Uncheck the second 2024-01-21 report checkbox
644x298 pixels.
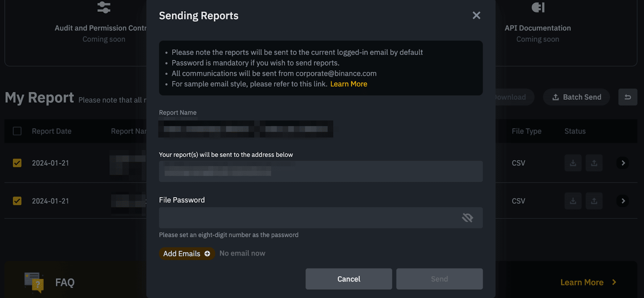click(x=17, y=201)
